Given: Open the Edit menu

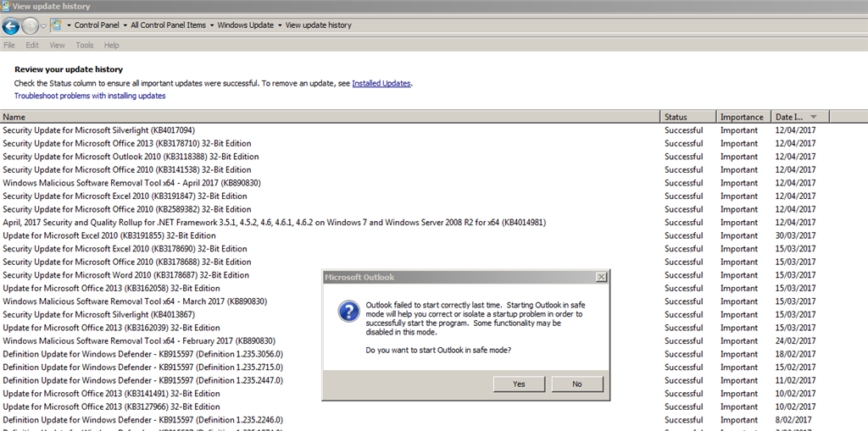Looking at the screenshot, I should (32, 46).
